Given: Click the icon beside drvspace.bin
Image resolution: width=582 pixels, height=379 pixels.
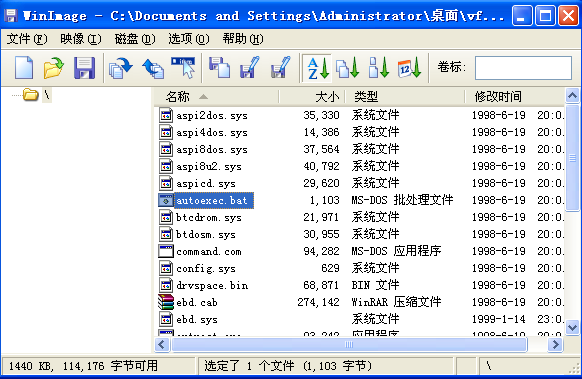Looking at the screenshot, I should (x=166, y=285).
